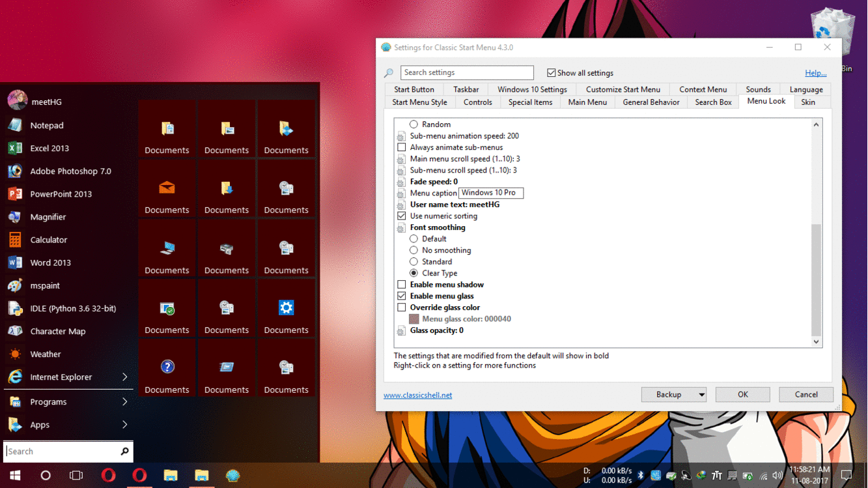The image size is (868, 488).
Task: Select Fade speed: 0 setting
Action: [434, 182]
